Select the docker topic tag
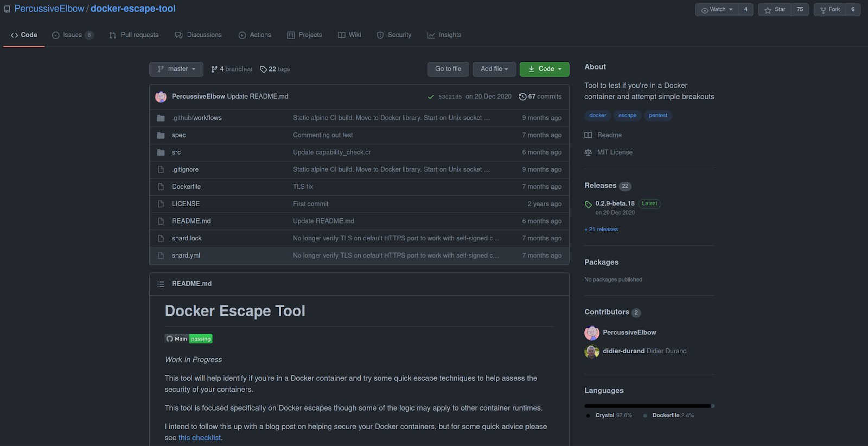868x446 pixels. (x=597, y=116)
